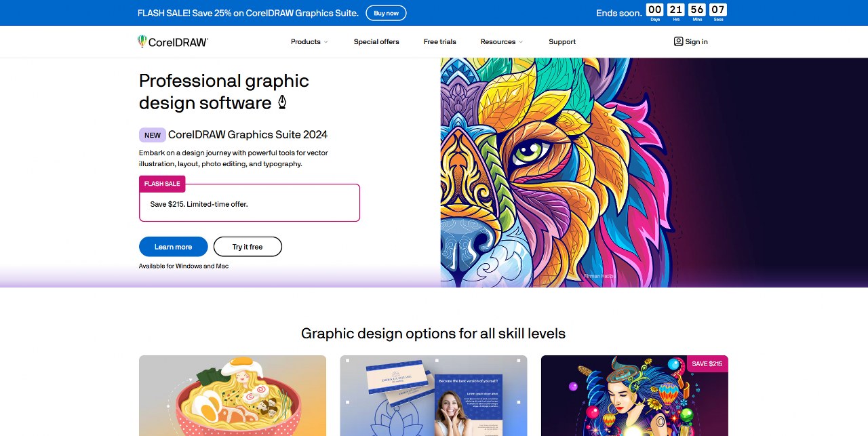Click the Firman Hatibu artist credit
This screenshot has width=868, height=436.
[x=599, y=276]
